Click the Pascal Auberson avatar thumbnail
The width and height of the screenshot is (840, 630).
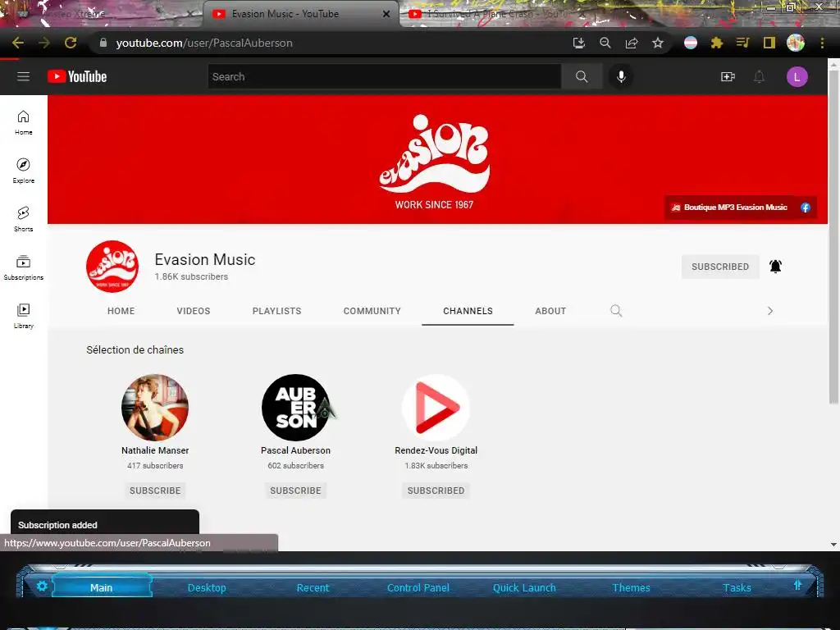(x=295, y=408)
